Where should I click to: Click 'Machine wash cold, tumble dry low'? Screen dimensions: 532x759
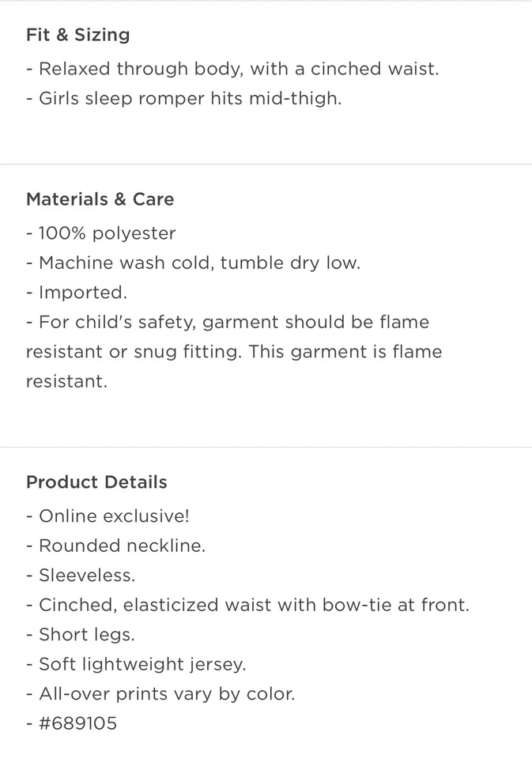click(193, 262)
